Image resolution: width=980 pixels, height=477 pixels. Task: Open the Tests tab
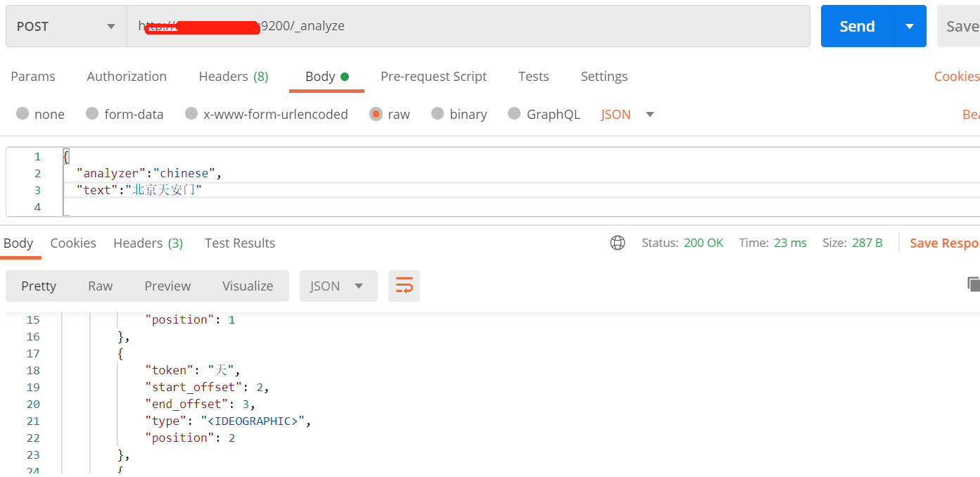tap(533, 76)
